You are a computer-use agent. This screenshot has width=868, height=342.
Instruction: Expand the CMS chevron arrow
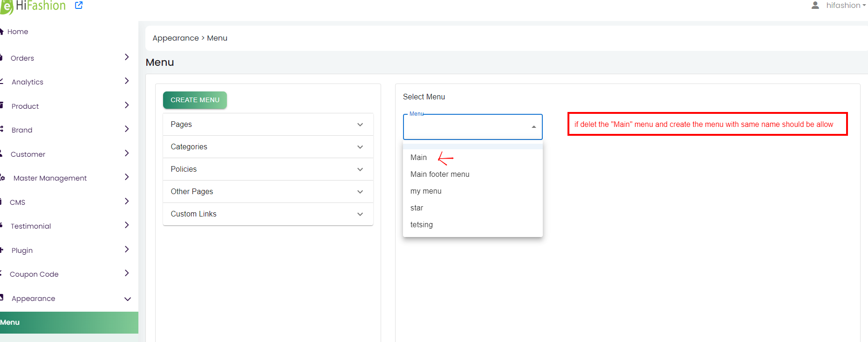127,202
